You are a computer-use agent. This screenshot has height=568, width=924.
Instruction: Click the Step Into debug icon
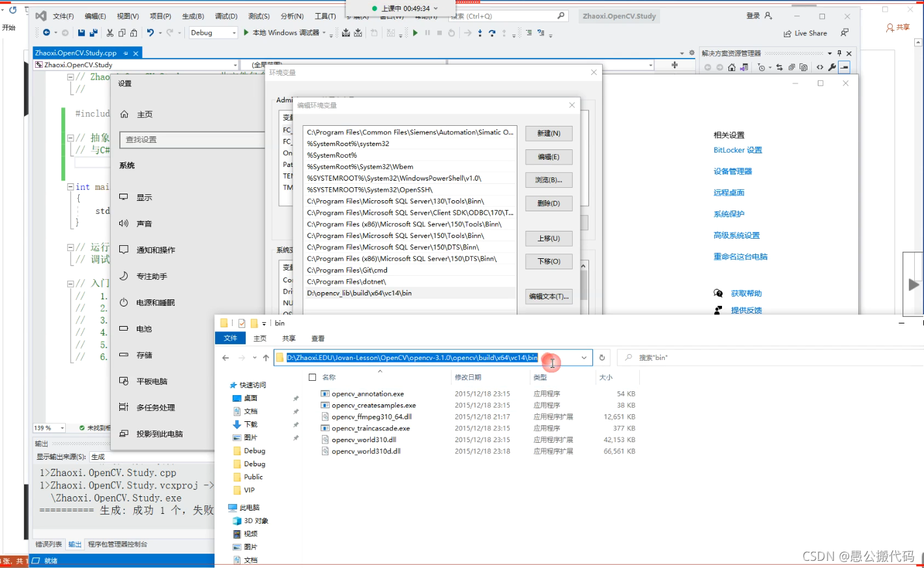point(480,33)
